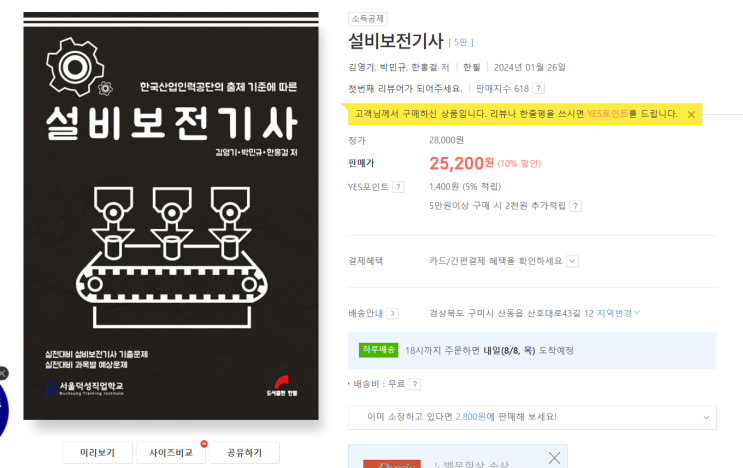Open the YES포인트 help question icon
The image size is (743, 468).
(398, 187)
